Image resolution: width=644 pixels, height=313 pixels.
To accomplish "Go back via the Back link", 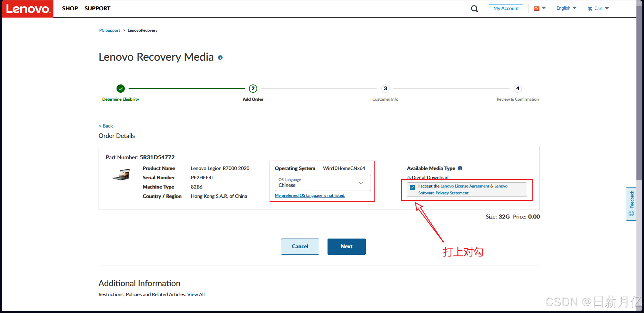I will tap(106, 126).
